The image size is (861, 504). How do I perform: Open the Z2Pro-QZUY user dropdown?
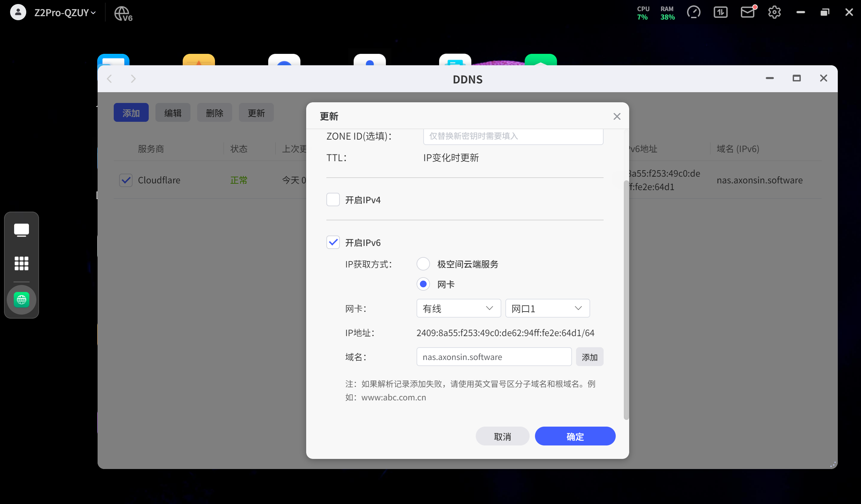click(x=65, y=13)
